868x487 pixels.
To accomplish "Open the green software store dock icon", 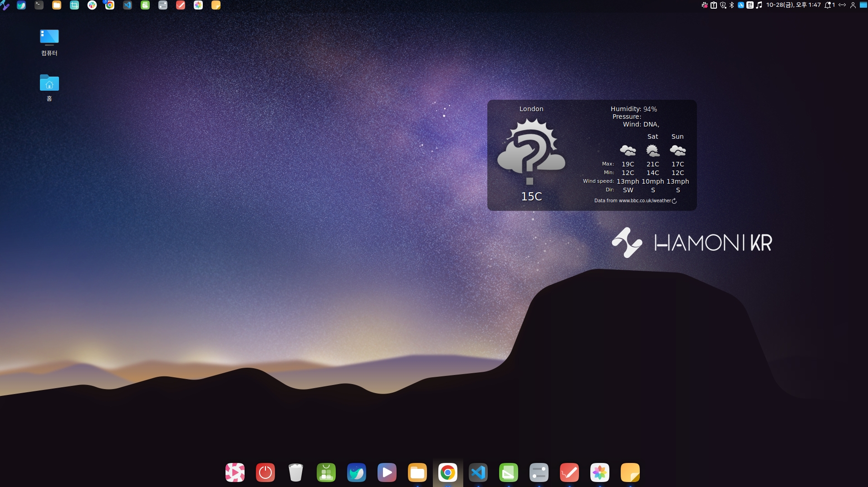I will click(x=326, y=472).
